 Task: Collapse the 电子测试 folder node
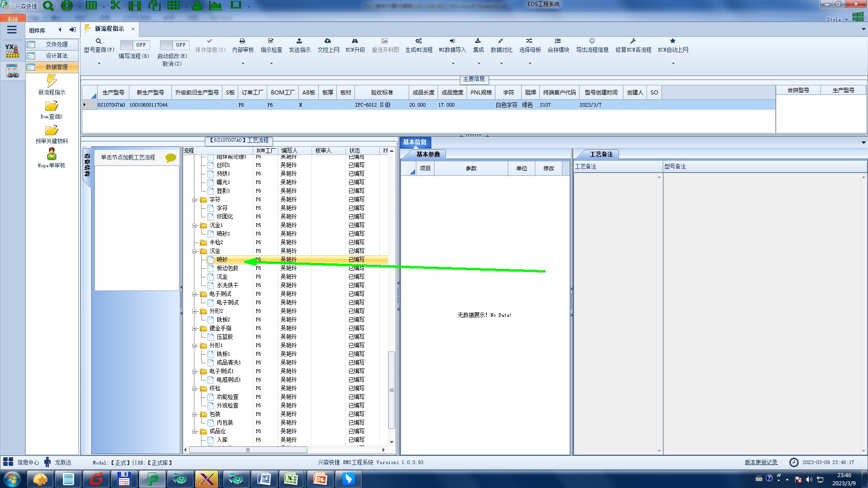click(x=194, y=294)
